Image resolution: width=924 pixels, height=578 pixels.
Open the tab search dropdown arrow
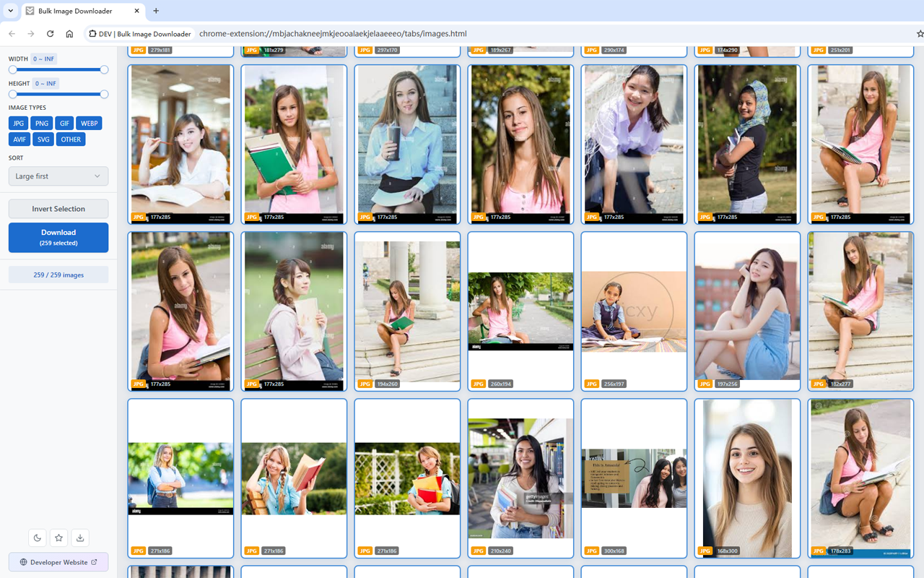click(11, 11)
